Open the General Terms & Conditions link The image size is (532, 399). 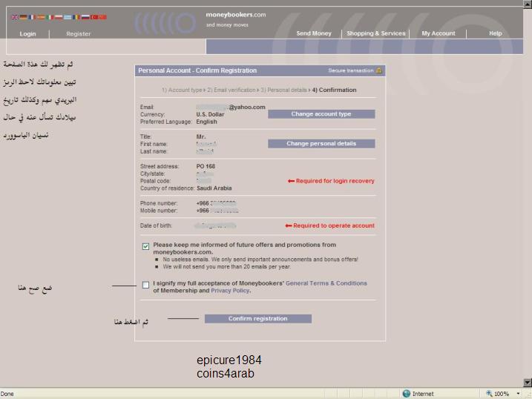[326, 283]
